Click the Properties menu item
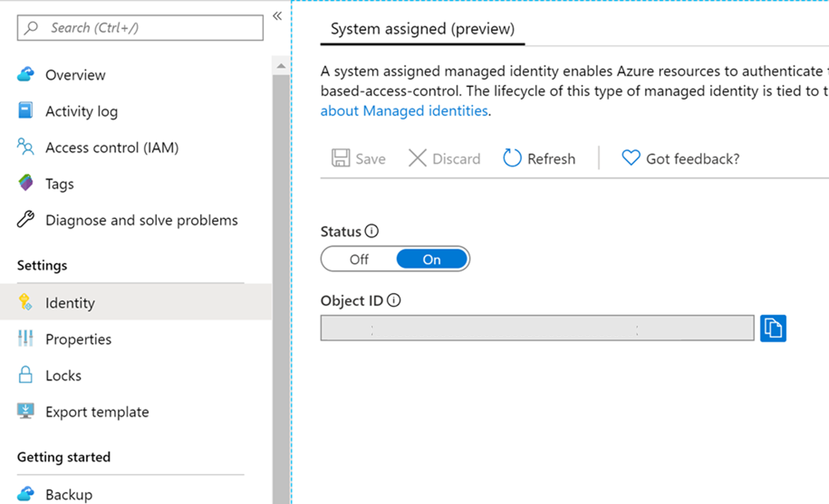This screenshot has width=829, height=504. (x=76, y=338)
